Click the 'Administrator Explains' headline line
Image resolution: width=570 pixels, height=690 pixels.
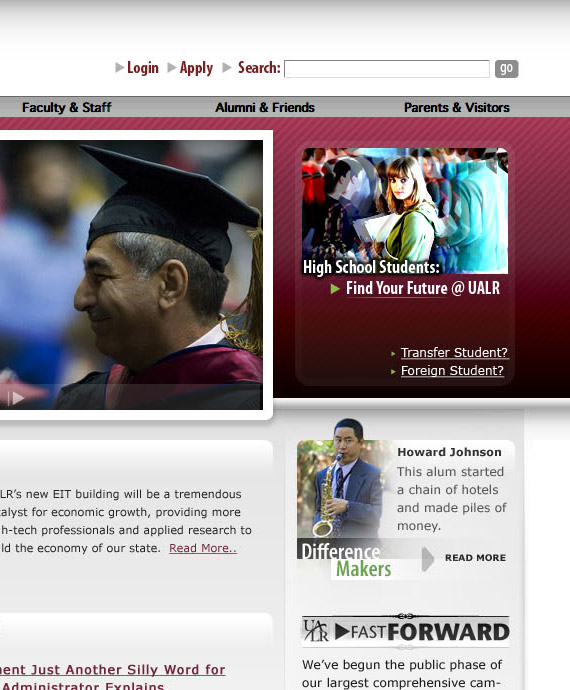tap(82, 686)
